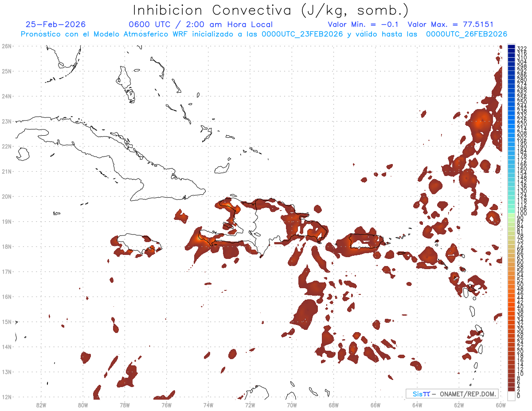Click the longitude label "80W"
Screen dimensions: 532x411
(x=82, y=405)
